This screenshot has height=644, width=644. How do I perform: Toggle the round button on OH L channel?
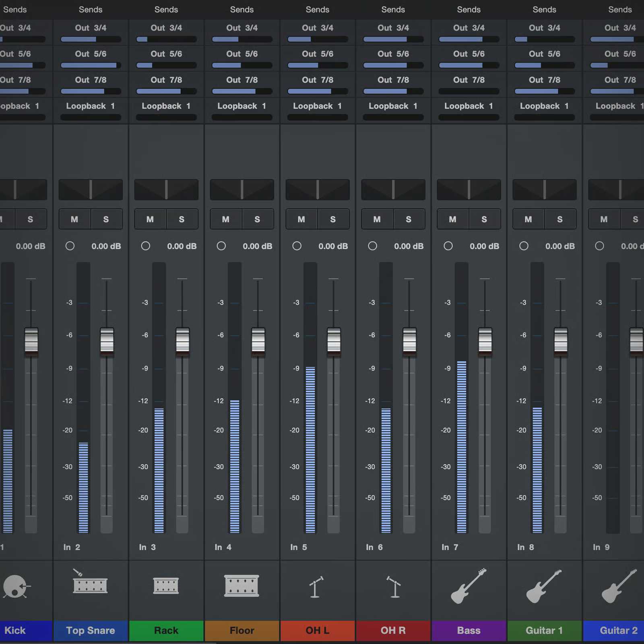[297, 246]
